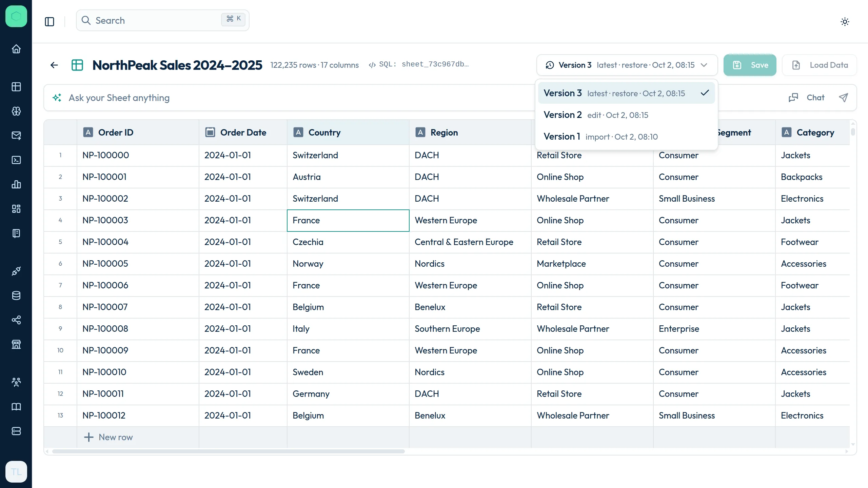The height and width of the screenshot is (488, 868).
Task: Select cell NP-100012
Action: (138, 415)
